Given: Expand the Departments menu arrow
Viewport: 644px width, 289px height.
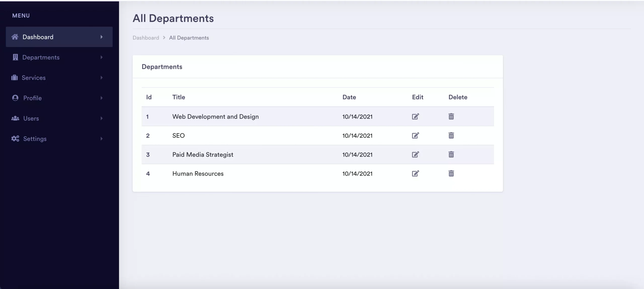Looking at the screenshot, I should click(x=102, y=57).
